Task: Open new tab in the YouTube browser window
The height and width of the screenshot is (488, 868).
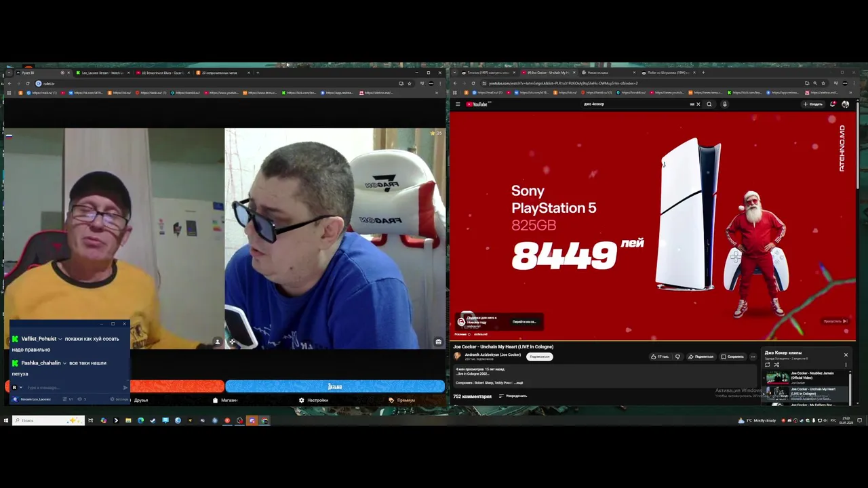Action: pyautogui.click(x=703, y=73)
